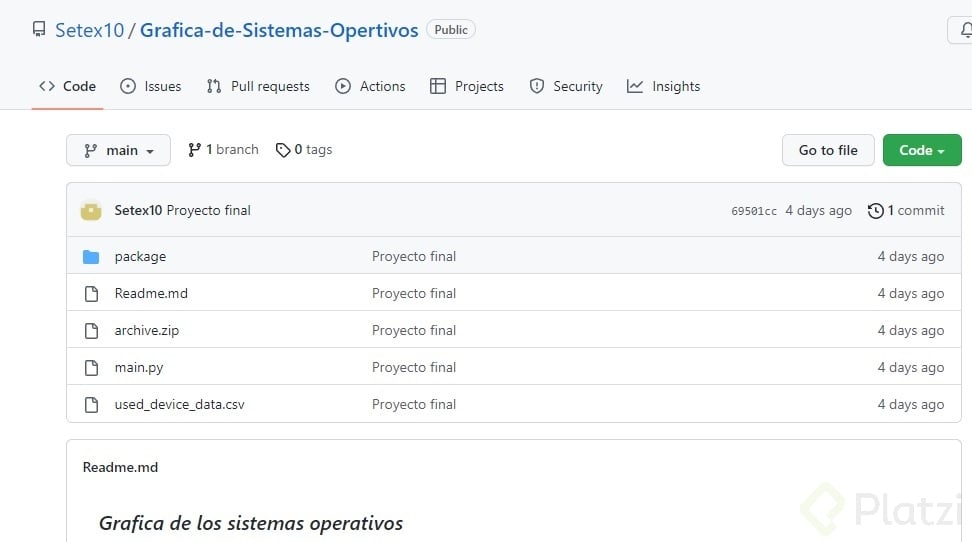This screenshot has width=972, height=542.
Task: Click the file icon for archive.zip
Action: [91, 331]
